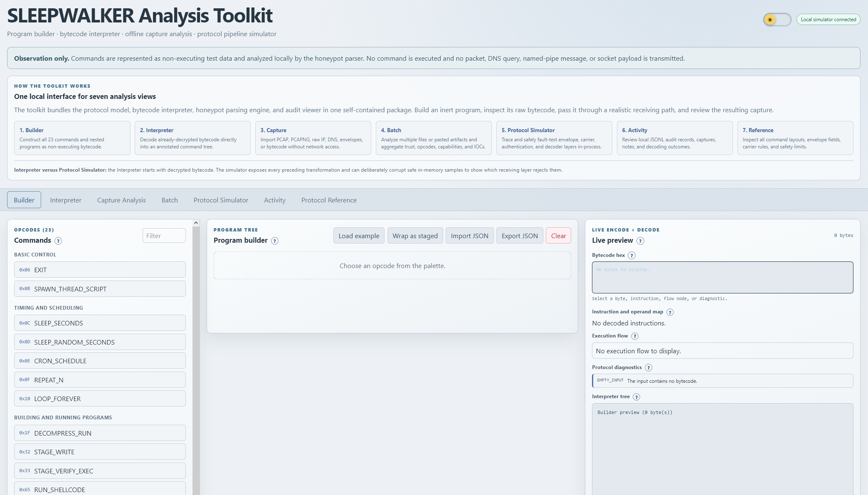This screenshot has height=495, width=868.
Task: Click the Choose an opcode placeholder area
Action: tap(392, 266)
